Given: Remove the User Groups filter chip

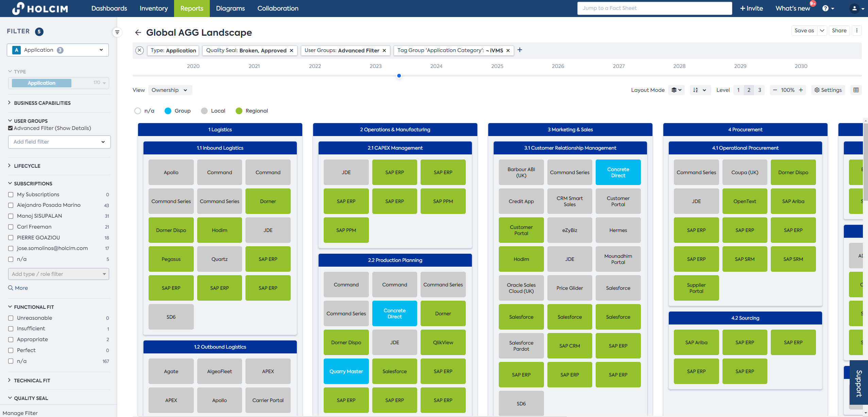Looking at the screenshot, I should [x=384, y=51].
